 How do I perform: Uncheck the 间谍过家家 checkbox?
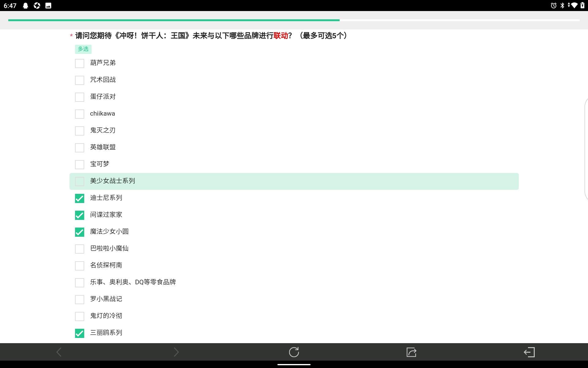[80, 215]
